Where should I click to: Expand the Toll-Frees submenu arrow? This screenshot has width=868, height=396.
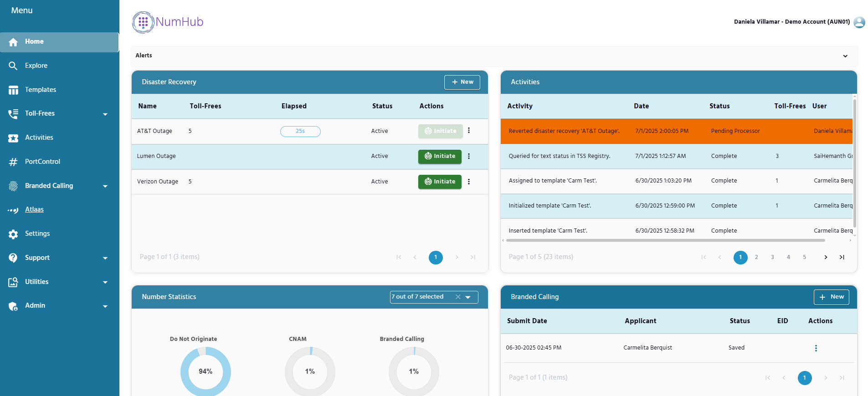pos(105,114)
